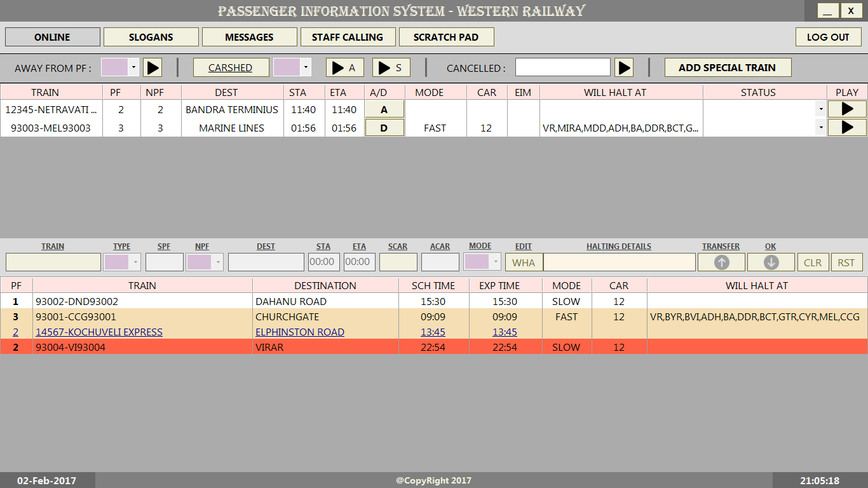This screenshot has width=868, height=488.
Task: Click the MARINE LINES destination cell
Action: pyautogui.click(x=232, y=128)
